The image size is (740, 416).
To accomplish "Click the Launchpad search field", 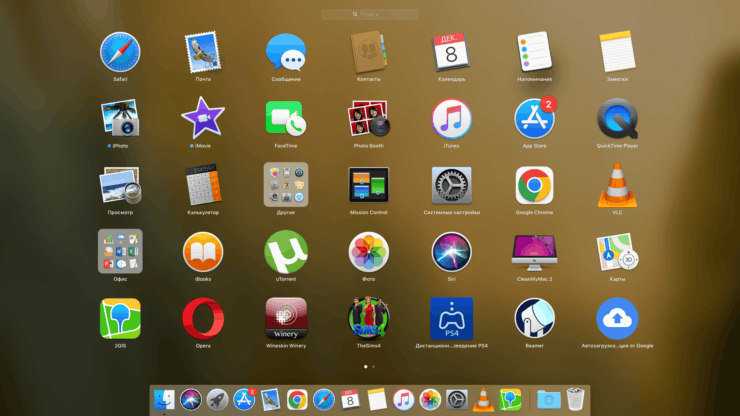I will click(370, 15).
